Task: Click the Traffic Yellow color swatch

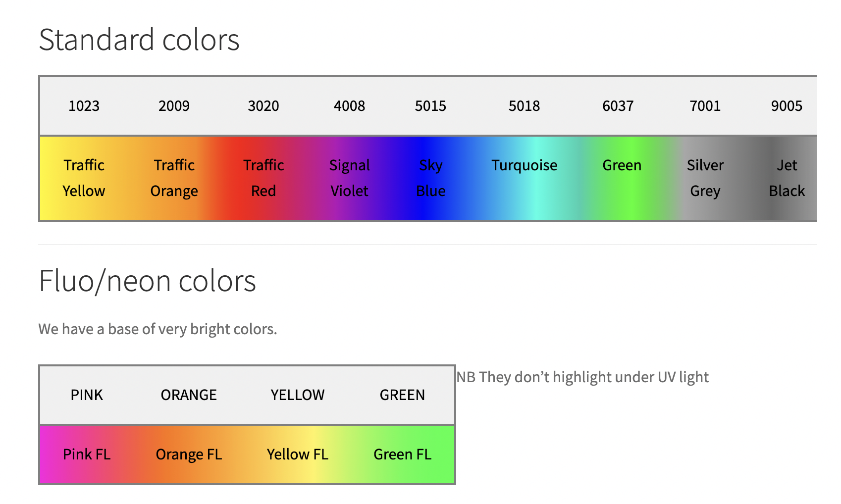Action: click(x=84, y=178)
